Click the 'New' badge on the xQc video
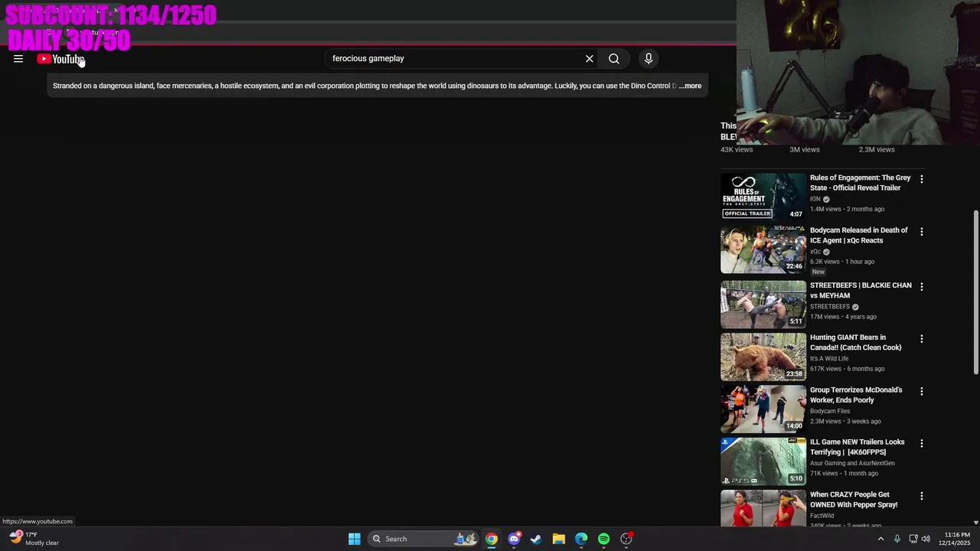The image size is (980, 551). 818,272
